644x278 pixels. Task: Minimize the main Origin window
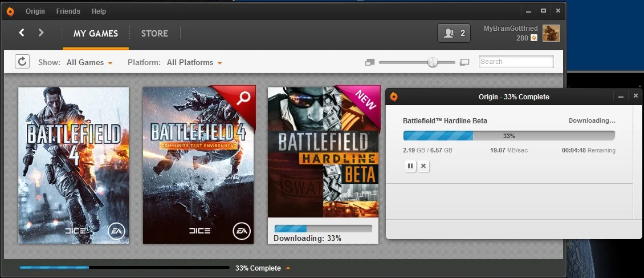pos(528,11)
